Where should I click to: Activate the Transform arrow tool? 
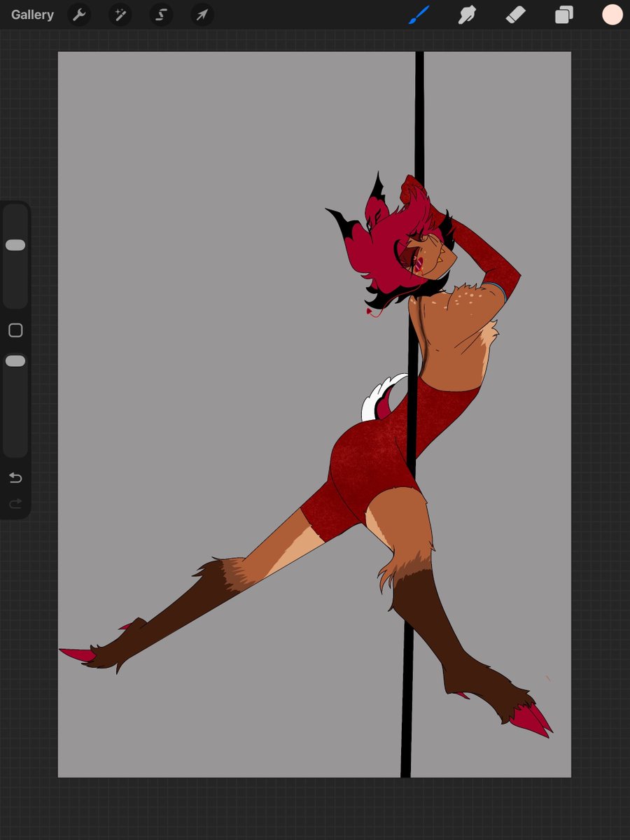pos(202,14)
